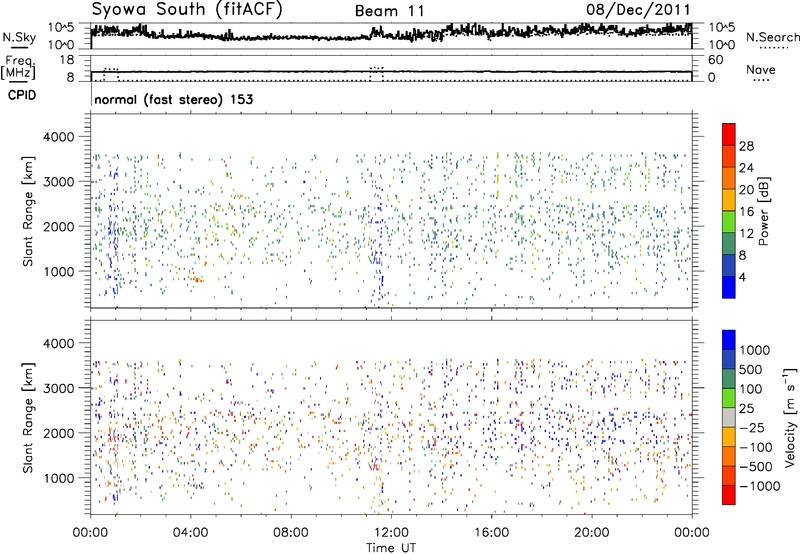Click the 'Power [dB]' colorbar label
The width and height of the screenshot is (800, 554).
[x=763, y=211]
